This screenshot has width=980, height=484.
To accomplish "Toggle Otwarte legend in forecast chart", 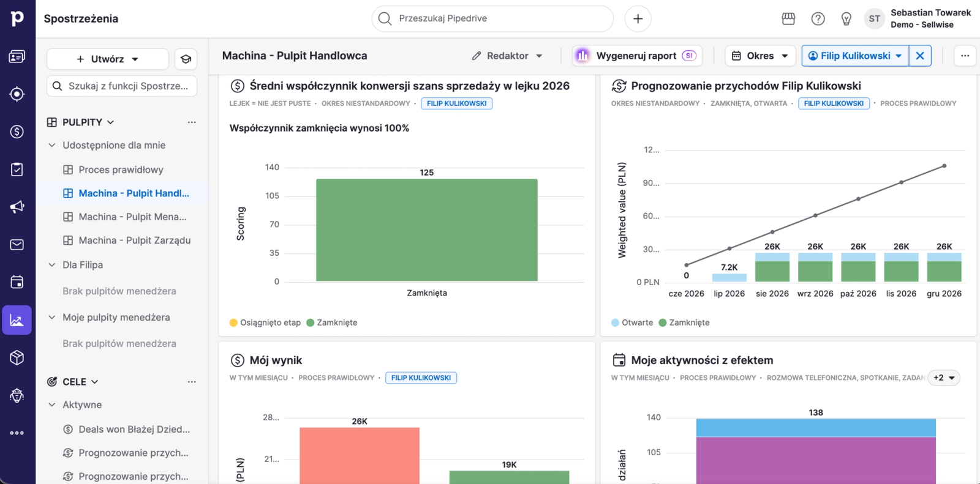I will point(632,323).
